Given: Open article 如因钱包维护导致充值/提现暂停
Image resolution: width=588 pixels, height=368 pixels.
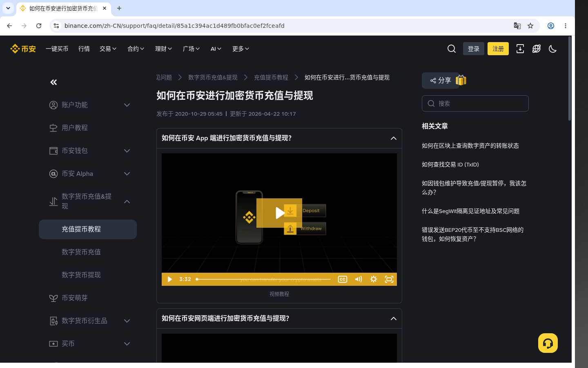Looking at the screenshot, I should tap(474, 188).
